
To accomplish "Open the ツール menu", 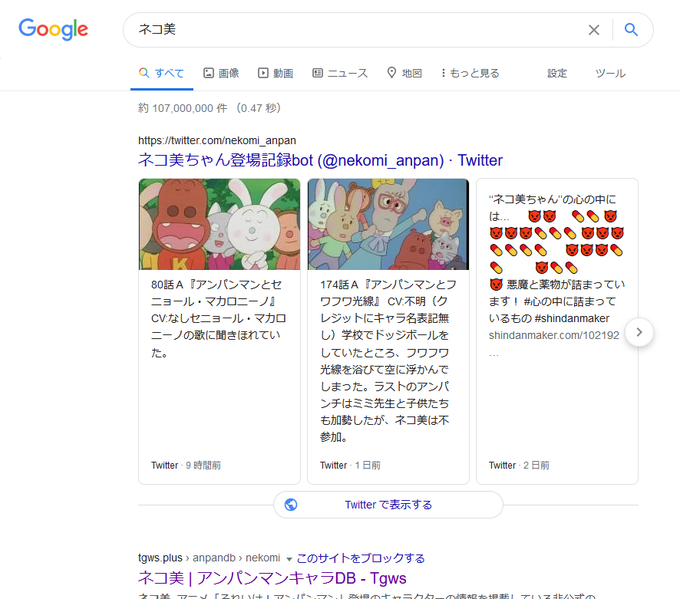I will click(x=610, y=73).
